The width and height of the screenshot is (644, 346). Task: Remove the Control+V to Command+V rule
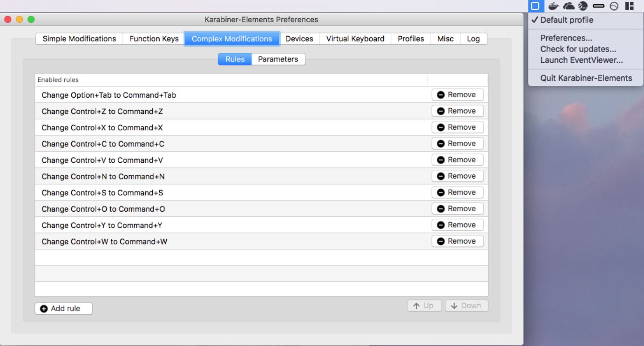[457, 160]
